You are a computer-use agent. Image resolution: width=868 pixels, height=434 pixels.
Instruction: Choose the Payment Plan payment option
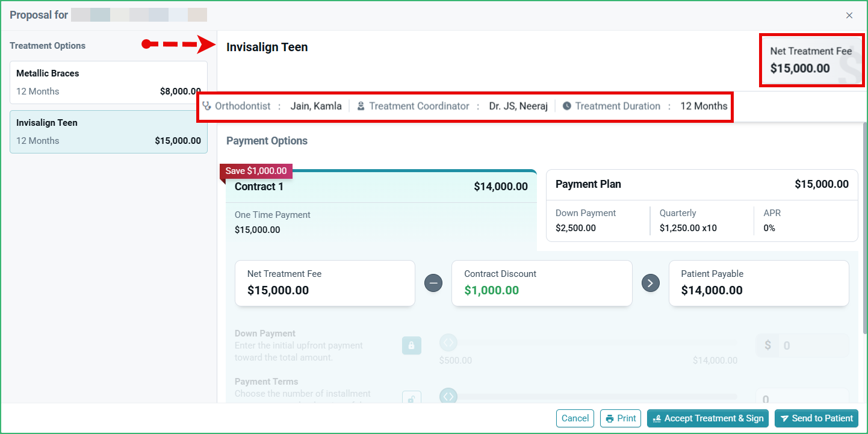(702, 206)
